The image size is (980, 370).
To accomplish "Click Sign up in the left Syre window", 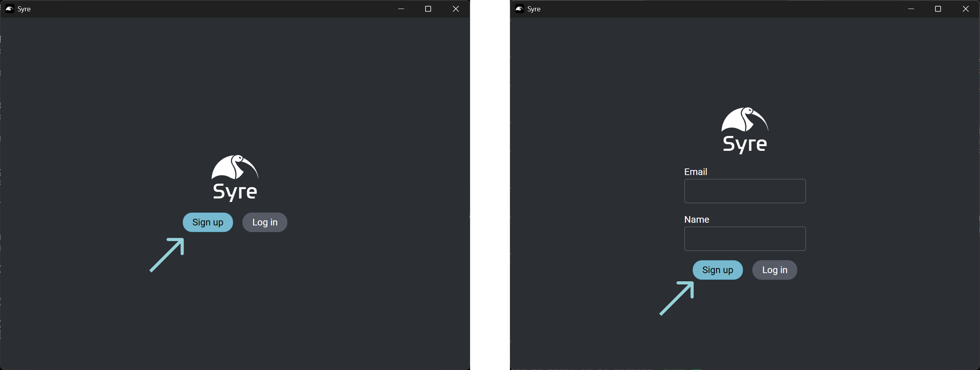I will pos(208,222).
